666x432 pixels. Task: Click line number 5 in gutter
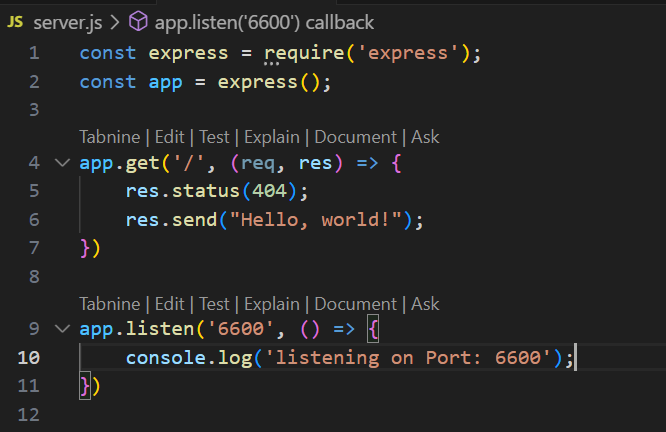click(x=34, y=191)
